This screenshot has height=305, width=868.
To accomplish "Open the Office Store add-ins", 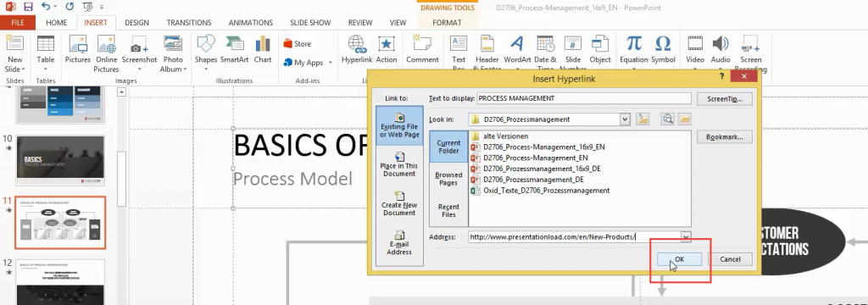I will coord(298,44).
